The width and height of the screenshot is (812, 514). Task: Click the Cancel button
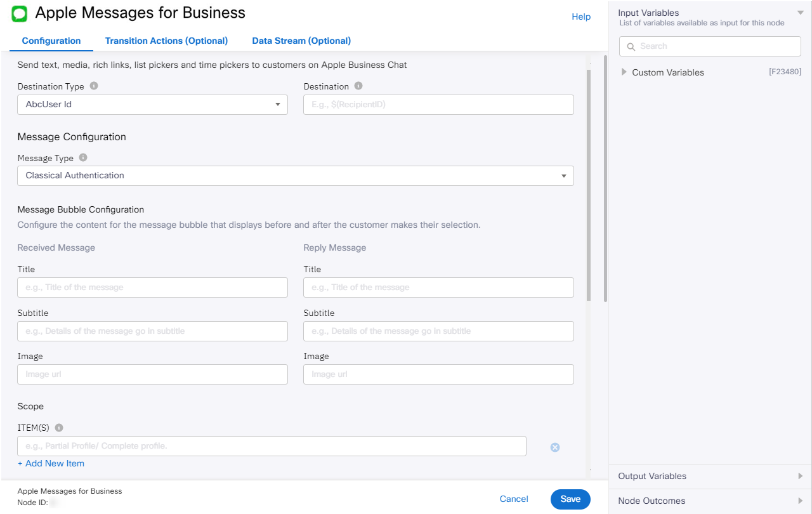pyautogui.click(x=514, y=499)
